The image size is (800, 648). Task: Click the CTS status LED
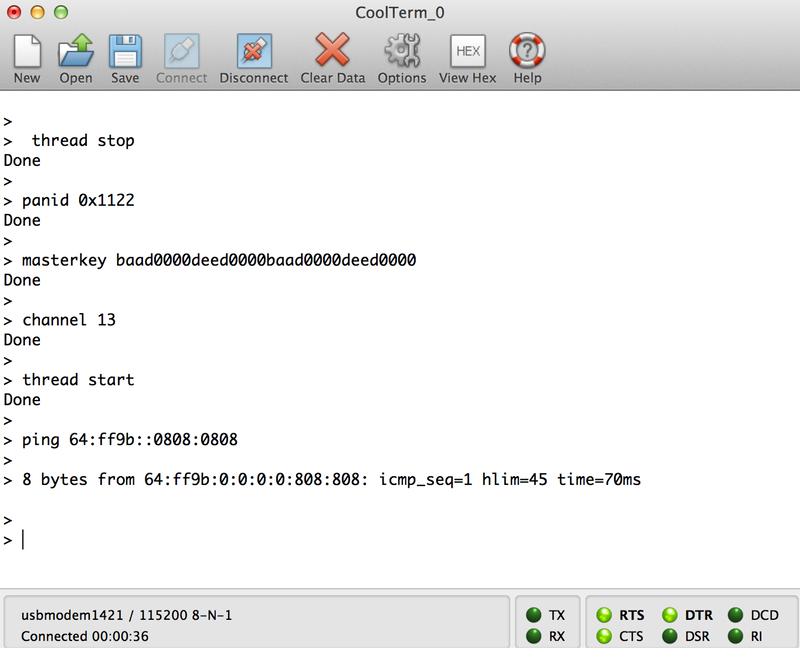click(604, 636)
